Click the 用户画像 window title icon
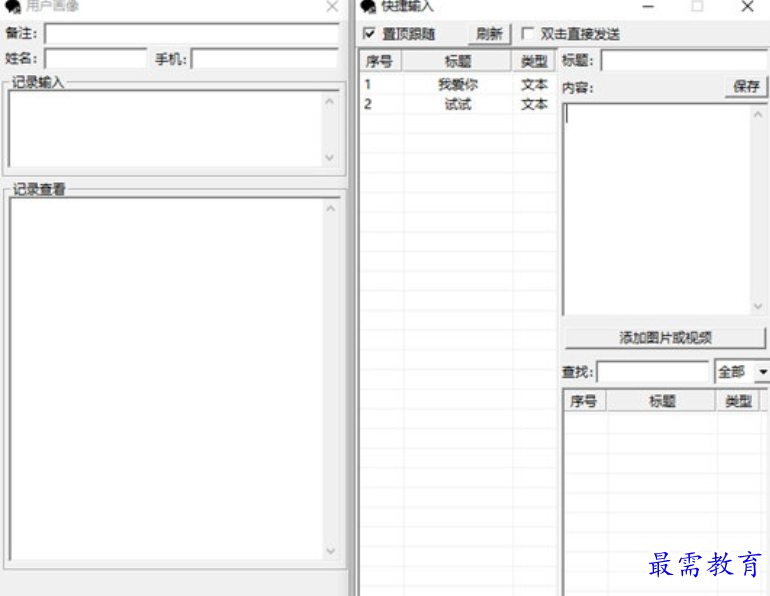This screenshot has width=770, height=596. [13, 6]
